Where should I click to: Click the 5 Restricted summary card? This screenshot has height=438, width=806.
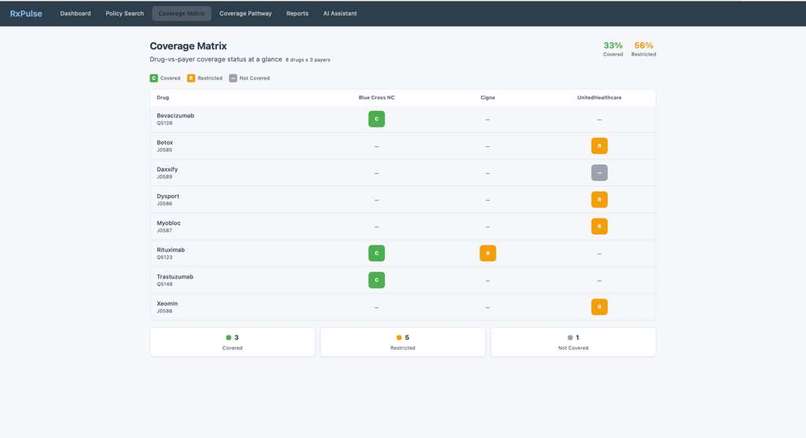402,342
